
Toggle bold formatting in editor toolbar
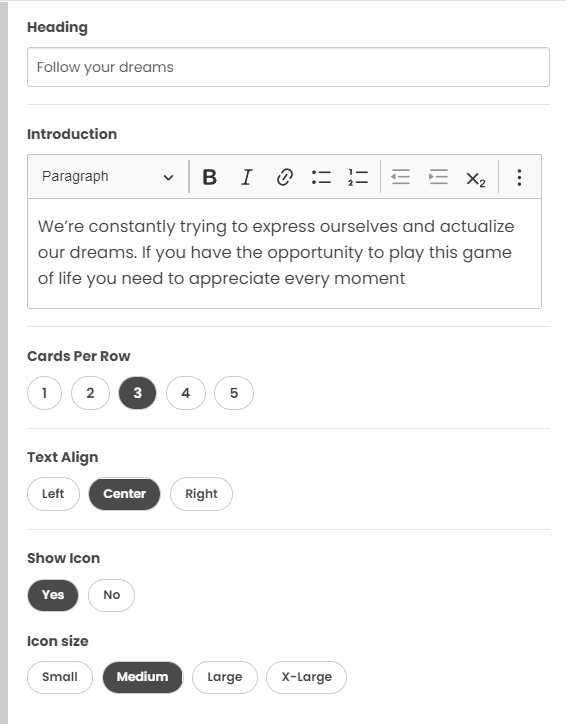coord(210,177)
